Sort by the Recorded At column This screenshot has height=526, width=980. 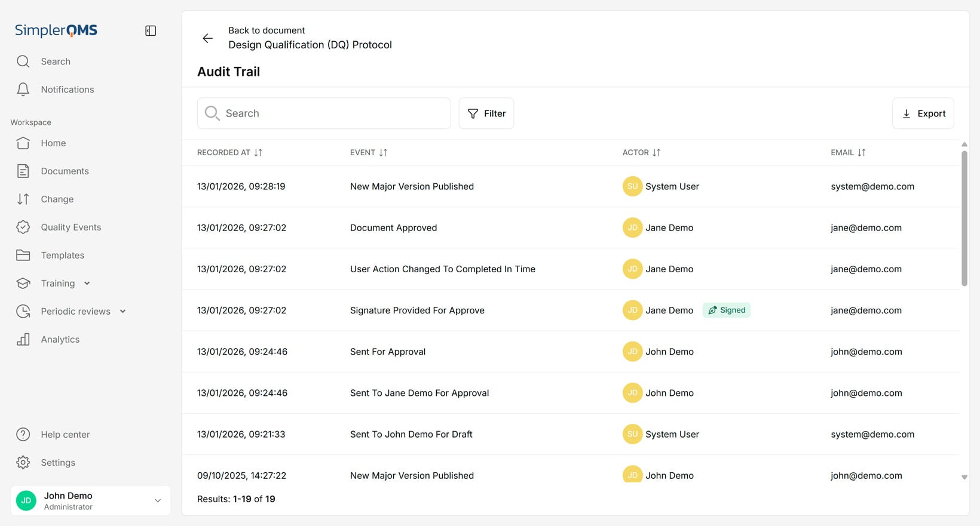[x=229, y=153]
